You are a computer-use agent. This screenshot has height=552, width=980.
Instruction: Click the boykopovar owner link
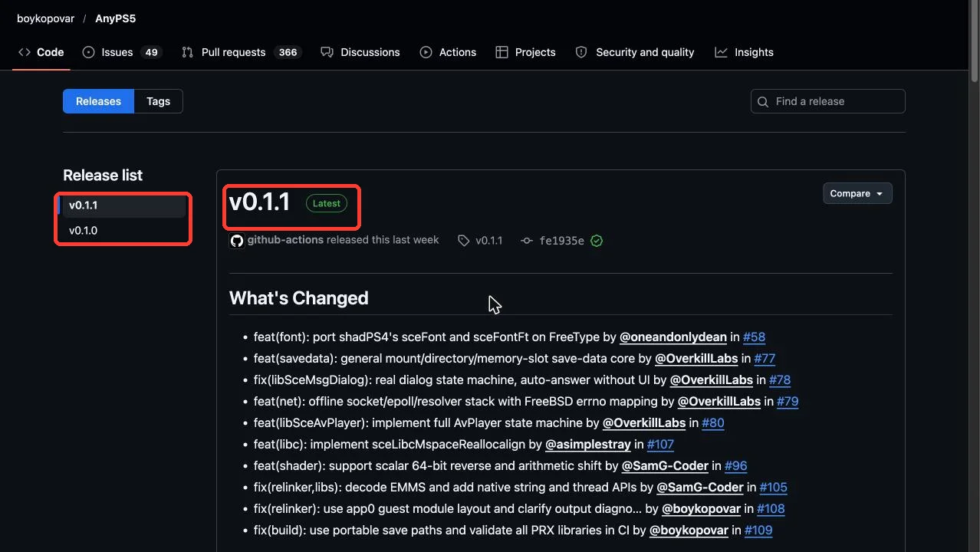point(46,18)
